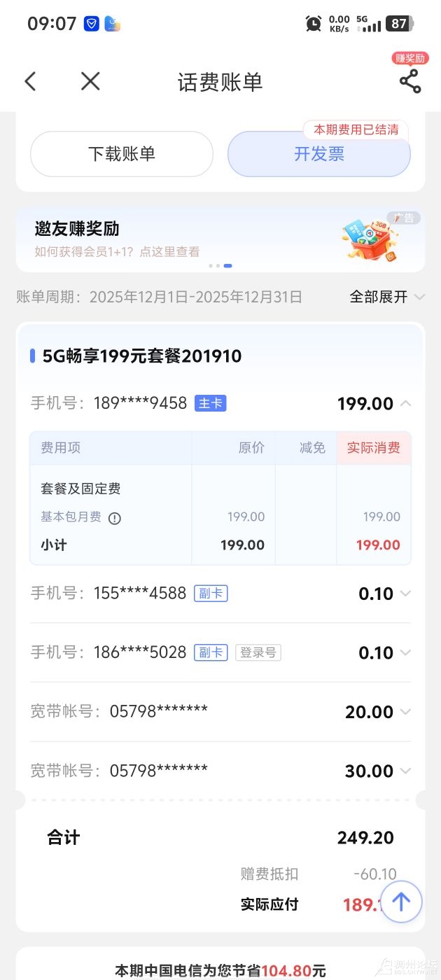Tap the X close page icon
The height and width of the screenshot is (980, 441).
click(90, 82)
